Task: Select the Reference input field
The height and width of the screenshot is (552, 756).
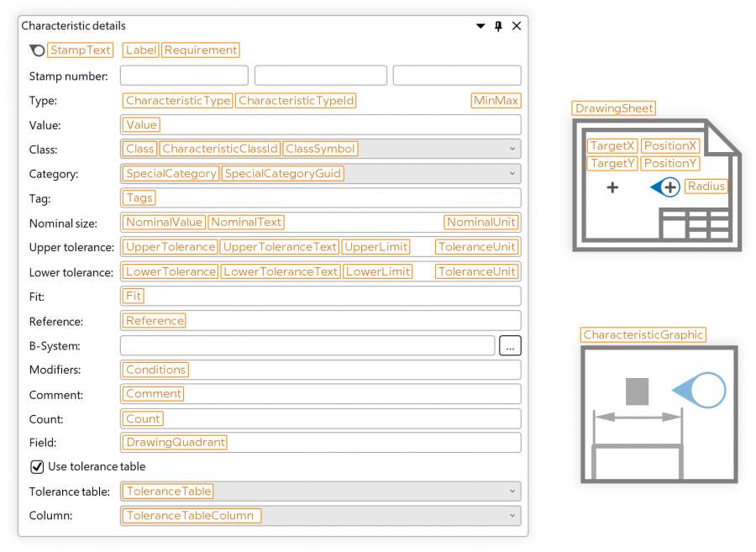Action: click(321, 321)
